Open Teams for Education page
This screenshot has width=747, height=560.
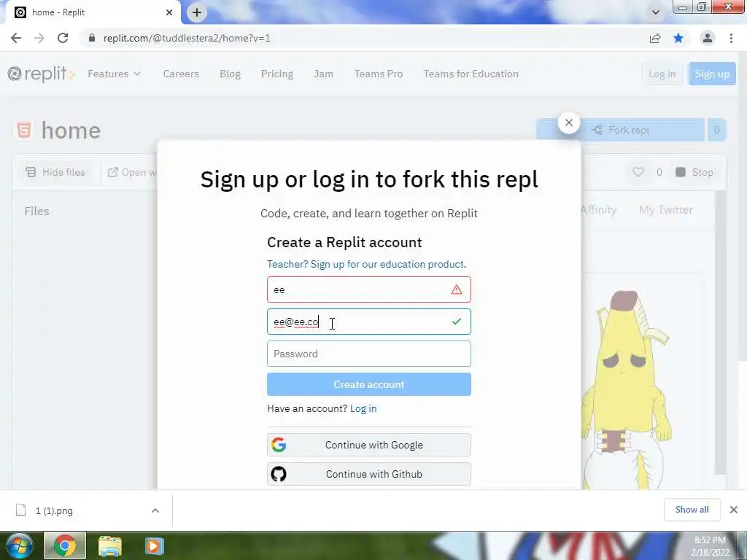(471, 74)
